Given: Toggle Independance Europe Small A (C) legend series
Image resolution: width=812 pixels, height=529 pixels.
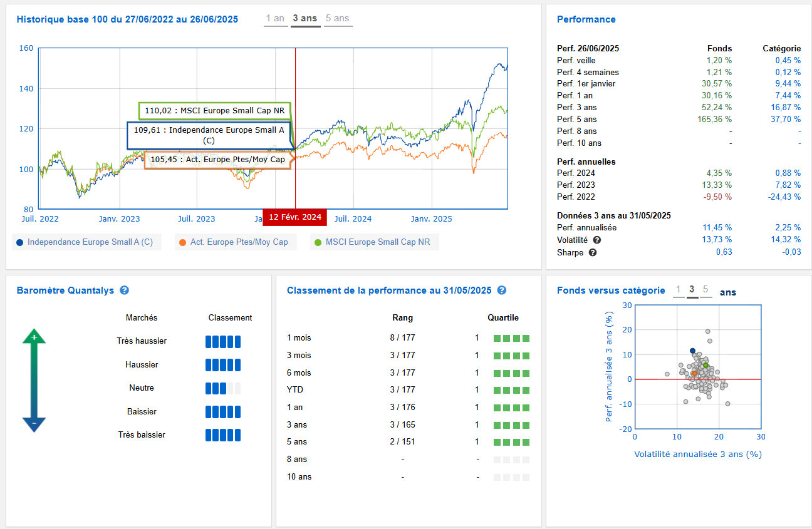Looking at the screenshot, I should 86,242.
